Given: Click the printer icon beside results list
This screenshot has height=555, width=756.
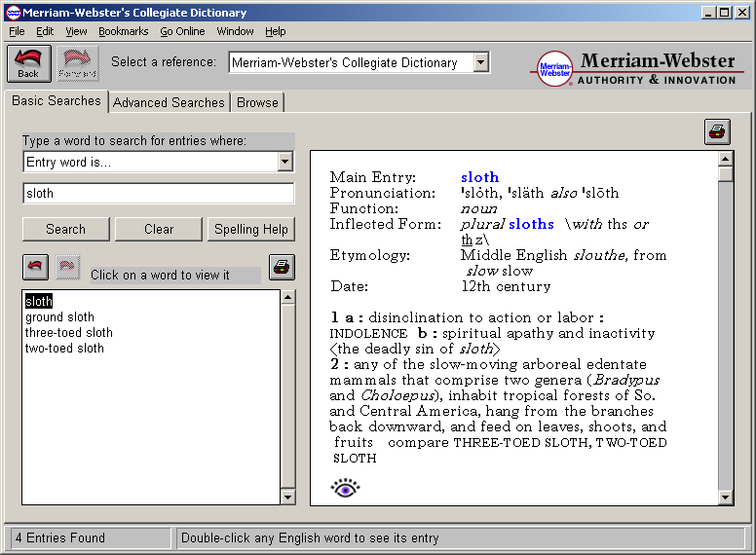Looking at the screenshot, I should coord(282,267).
